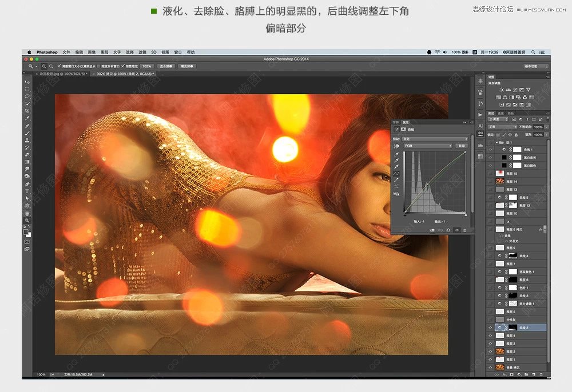Viewport: 572px width, 392px height.
Task: Click the 填充屏幕 button in options bar
Action: (x=187, y=66)
